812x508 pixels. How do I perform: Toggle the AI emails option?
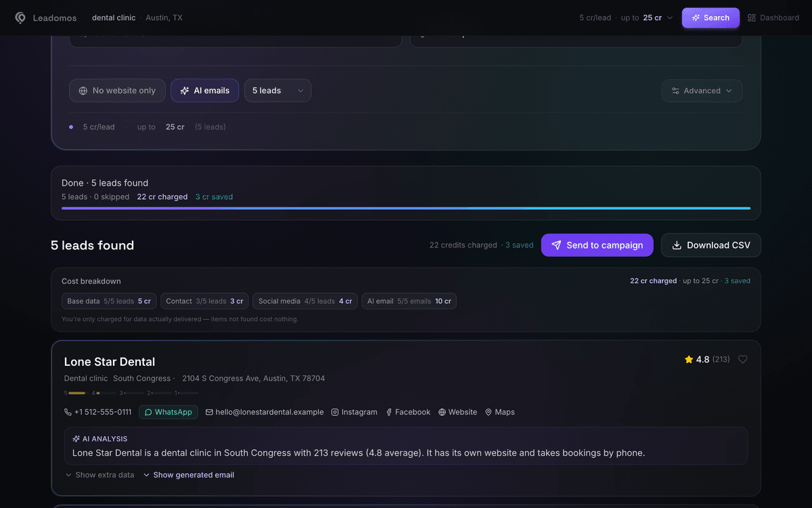click(x=204, y=91)
